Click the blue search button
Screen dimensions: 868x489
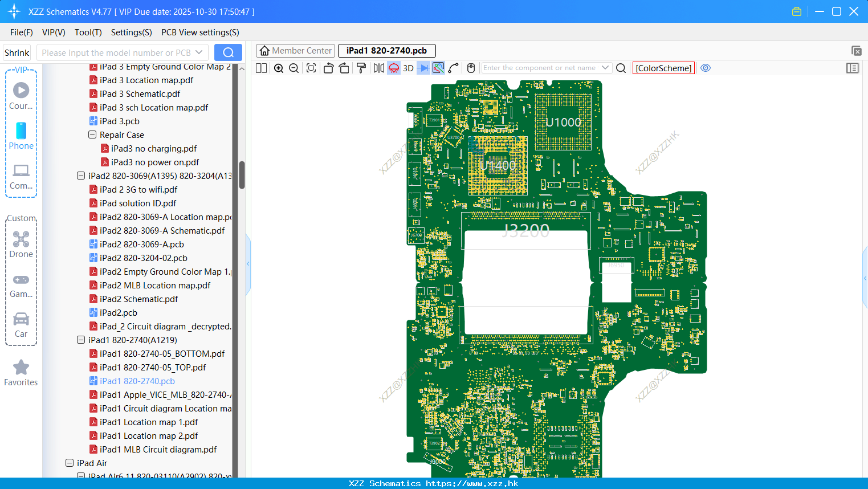(x=228, y=52)
